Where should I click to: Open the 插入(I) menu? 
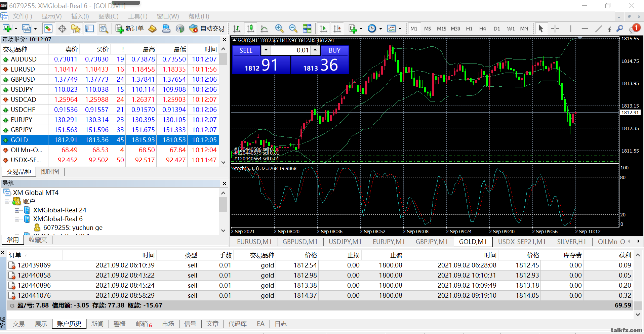point(80,16)
